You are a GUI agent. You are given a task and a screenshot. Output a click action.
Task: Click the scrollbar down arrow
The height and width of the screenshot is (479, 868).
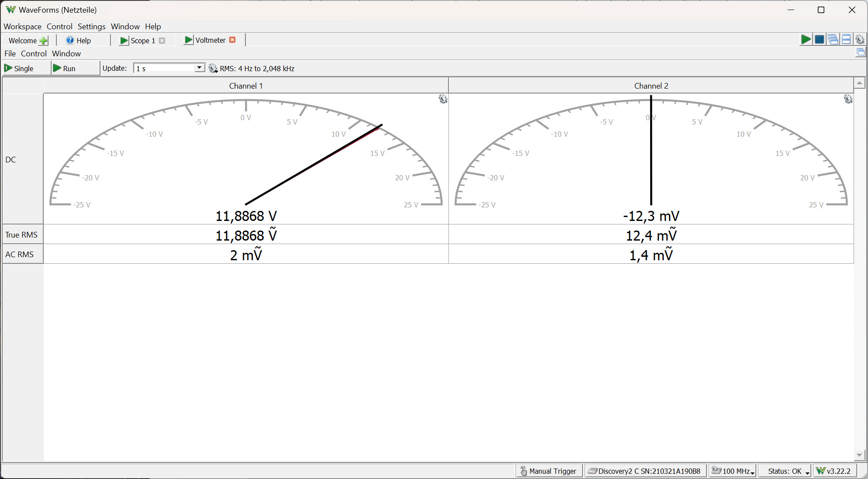coord(859,455)
